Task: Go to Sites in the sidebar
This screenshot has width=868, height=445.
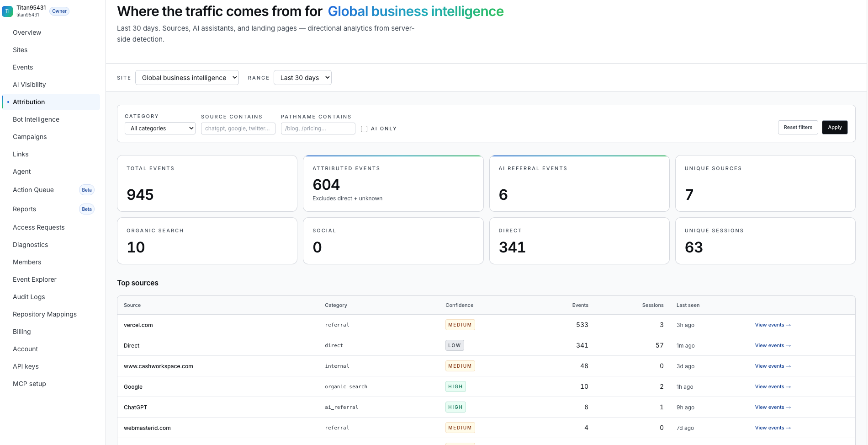Action: click(51, 50)
